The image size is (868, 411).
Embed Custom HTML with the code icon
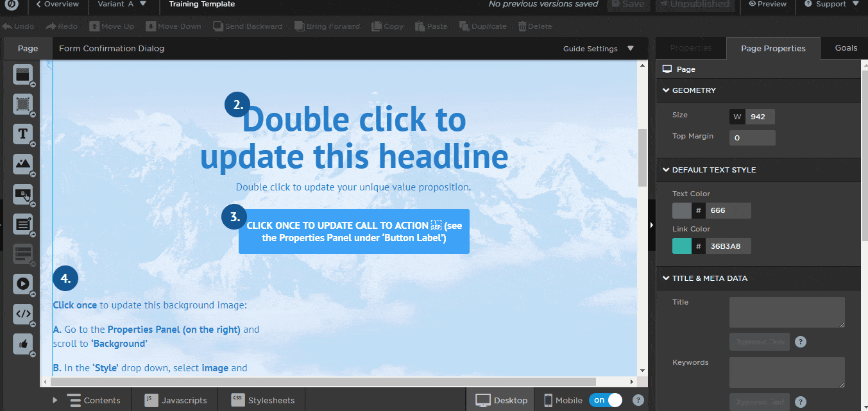pos(23,314)
